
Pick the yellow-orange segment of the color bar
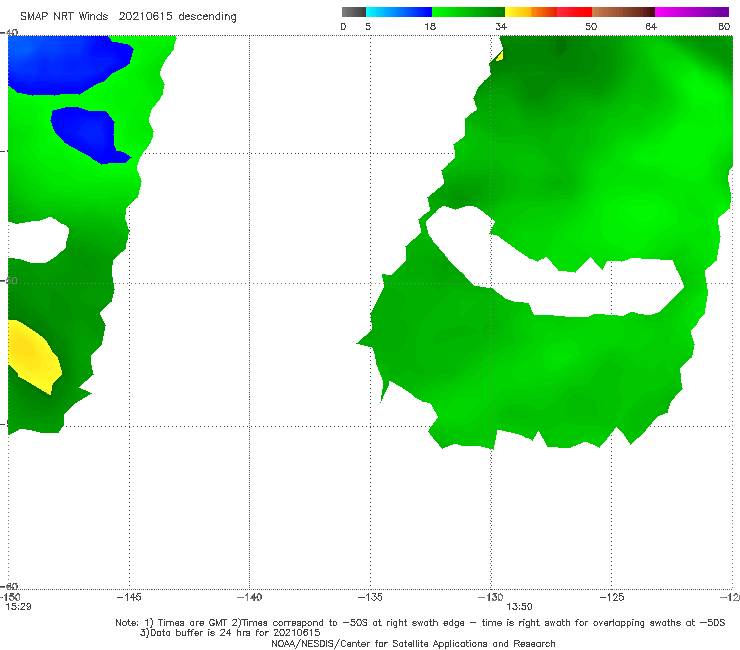tap(531, 12)
